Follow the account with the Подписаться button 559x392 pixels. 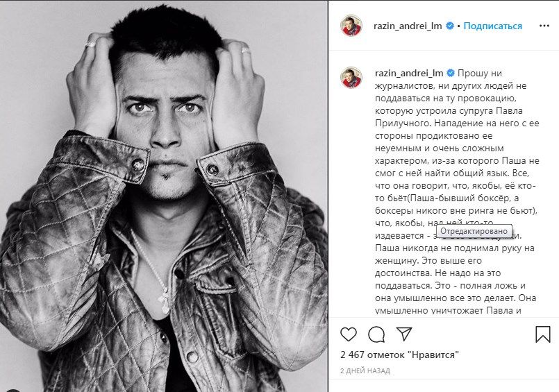(x=493, y=26)
